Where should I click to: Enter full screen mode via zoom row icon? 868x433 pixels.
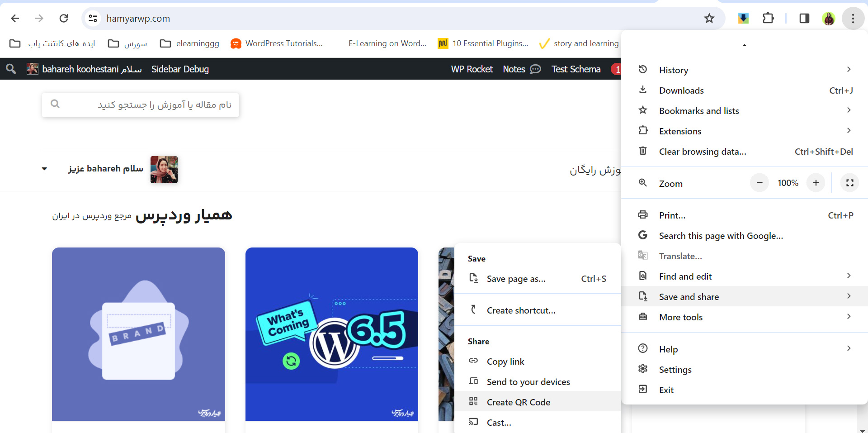pyautogui.click(x=850, y=183)
